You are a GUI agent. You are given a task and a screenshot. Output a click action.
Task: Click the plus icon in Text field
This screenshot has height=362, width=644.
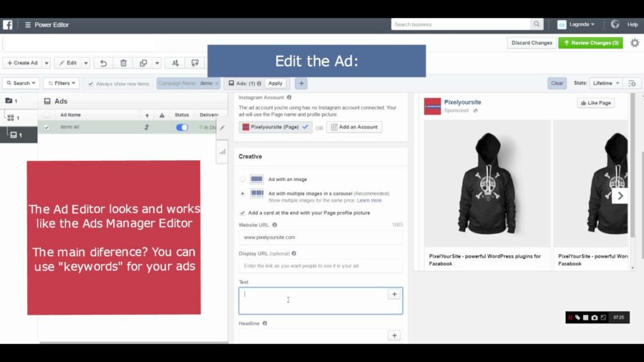(394, 294)
